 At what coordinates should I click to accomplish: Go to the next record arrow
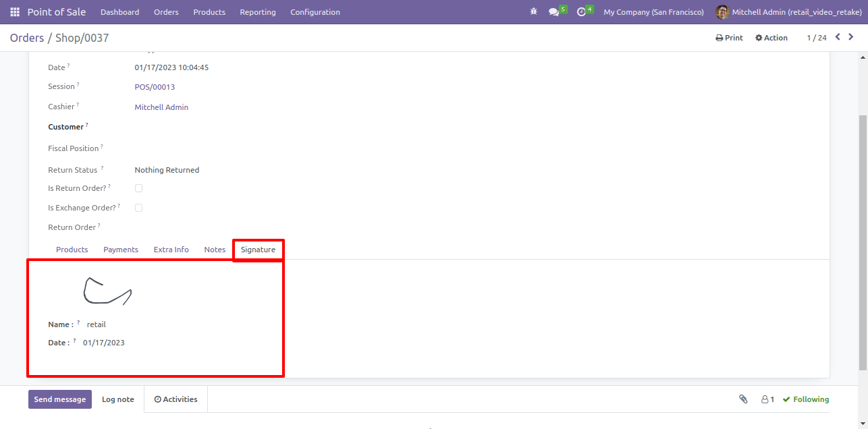pos(851,37)
